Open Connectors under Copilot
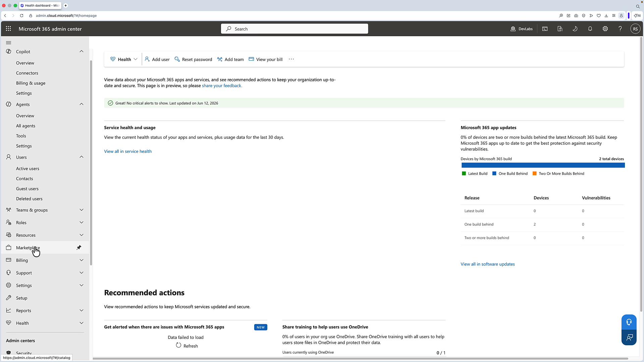 27,73
